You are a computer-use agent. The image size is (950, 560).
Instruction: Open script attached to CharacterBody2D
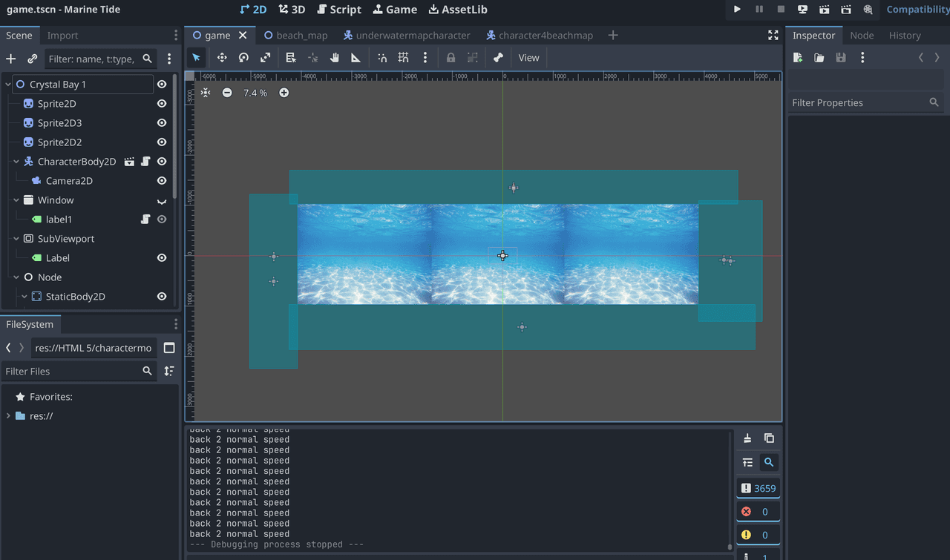[145, 162]
